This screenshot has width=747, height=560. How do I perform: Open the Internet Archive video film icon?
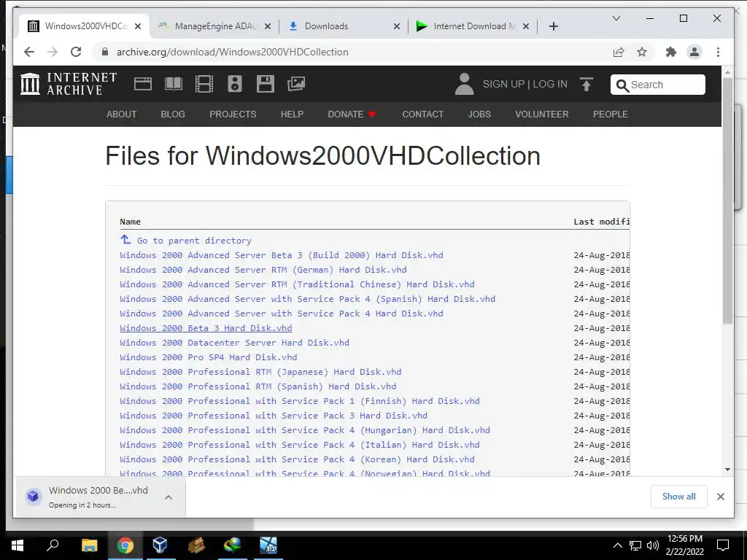(x=204, y=84)
